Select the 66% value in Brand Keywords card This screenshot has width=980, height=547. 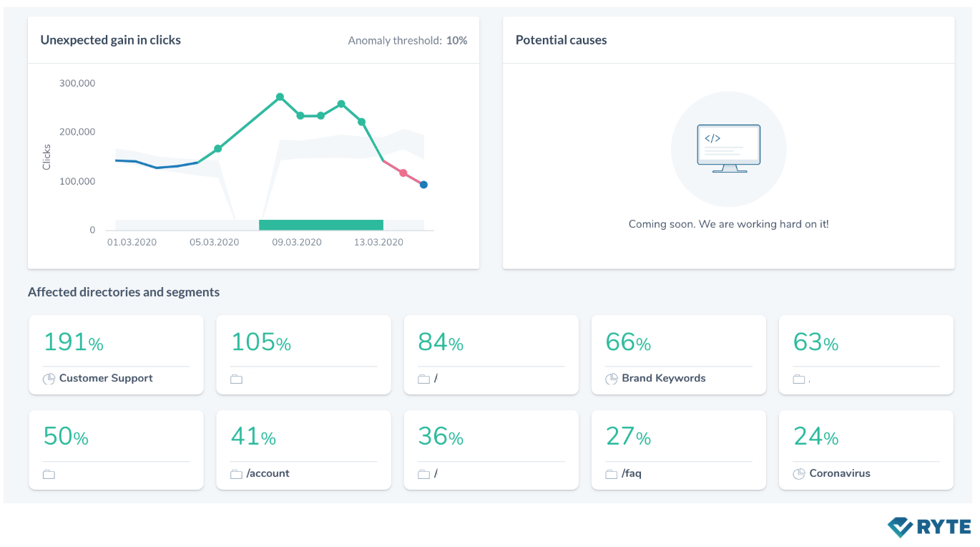(x=628, y=342)
